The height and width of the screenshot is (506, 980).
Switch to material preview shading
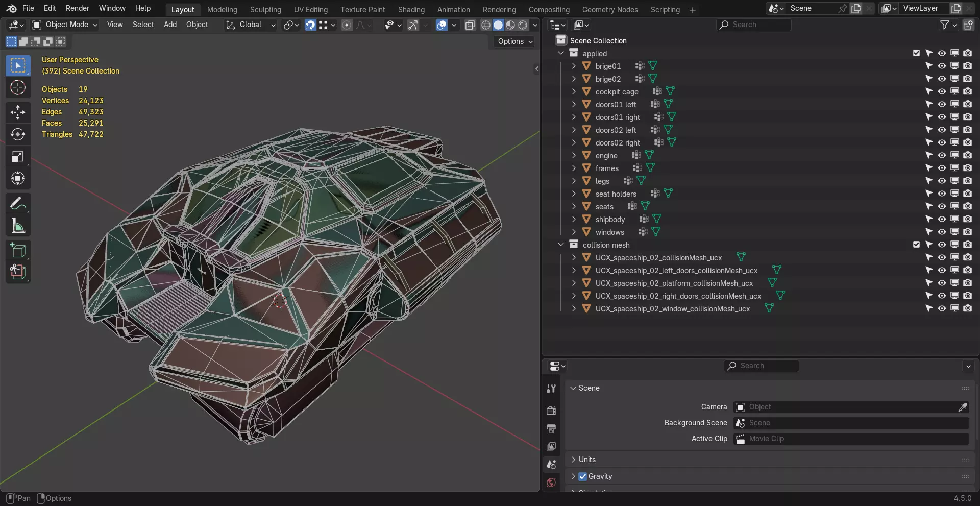[510, 25]
